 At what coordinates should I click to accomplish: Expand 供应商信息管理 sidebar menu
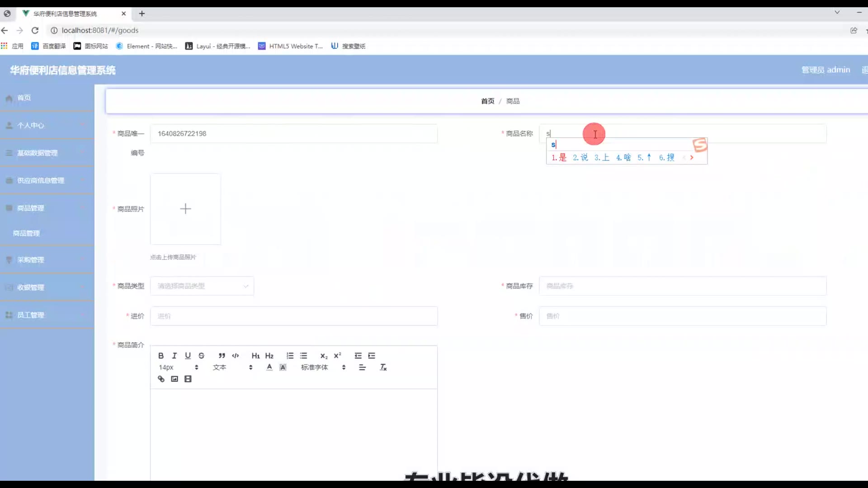coord(47,181)
